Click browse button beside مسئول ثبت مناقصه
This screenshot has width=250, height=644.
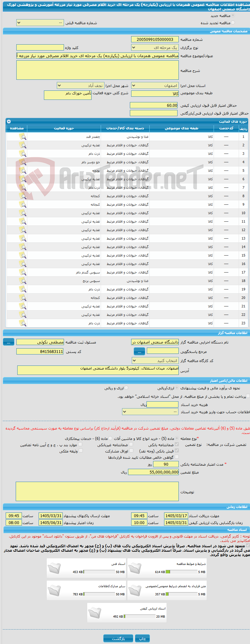point(8,342)
